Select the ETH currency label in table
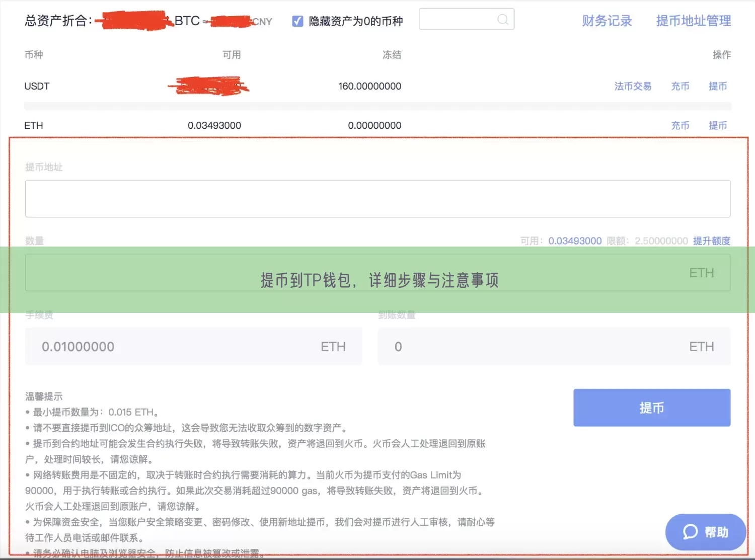 [x=34, y=125]
